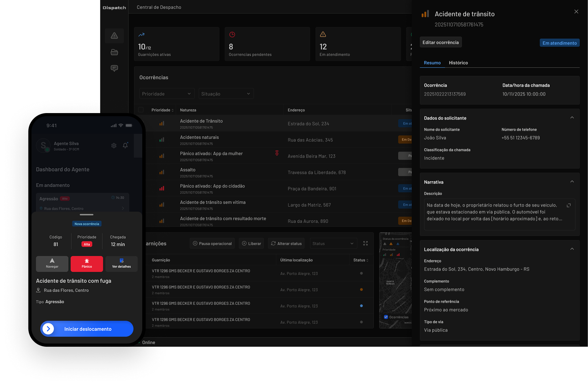Viewport: 588px width, 386px height.
Task: Collapse the Localização da ocorrência section
Action: tap(572, 249)
